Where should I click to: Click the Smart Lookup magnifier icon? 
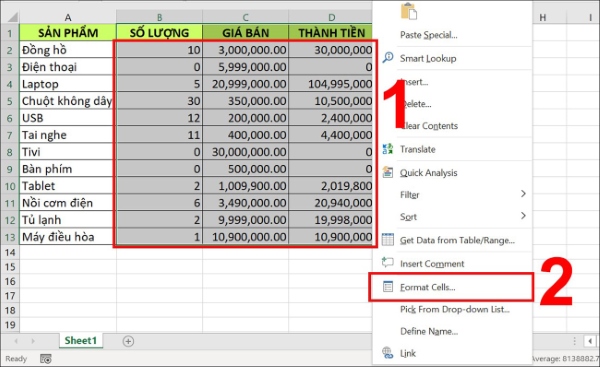click(388, 58)
